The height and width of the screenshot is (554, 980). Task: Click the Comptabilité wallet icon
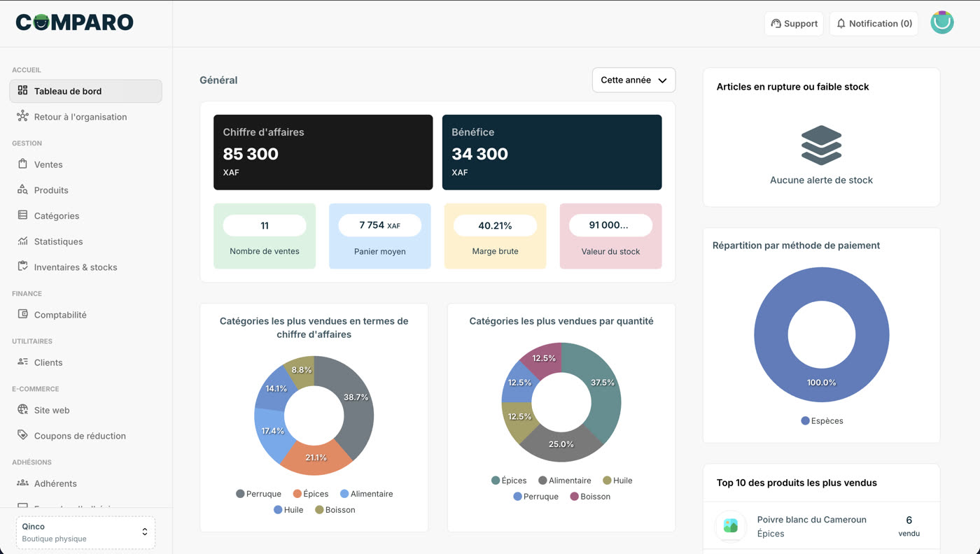[22, 314]
